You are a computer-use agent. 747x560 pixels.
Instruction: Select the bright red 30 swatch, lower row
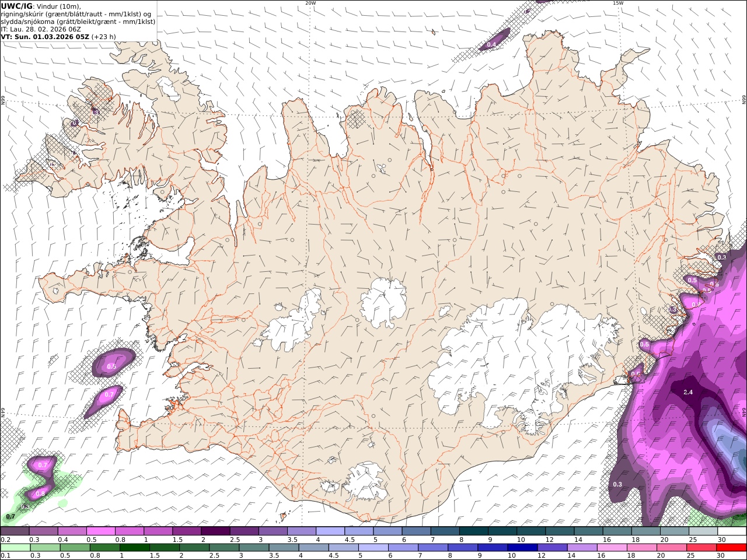click(x=731, y=547)
